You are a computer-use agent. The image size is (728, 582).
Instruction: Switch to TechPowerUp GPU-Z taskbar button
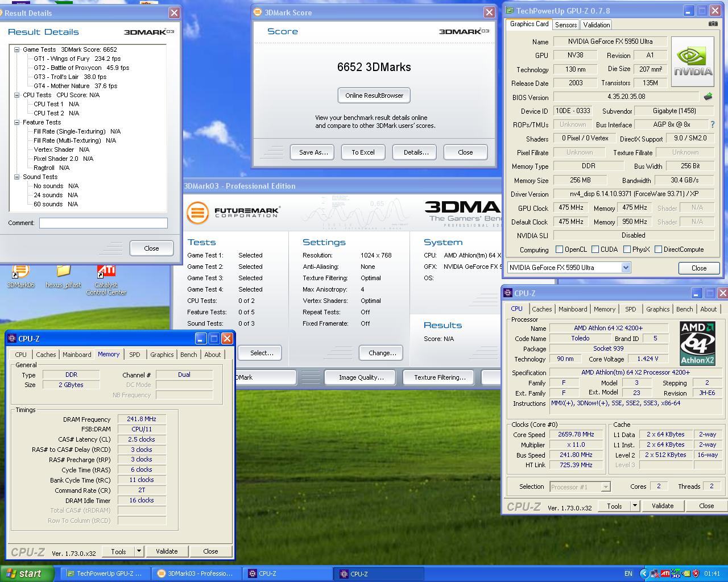[x=105, y=573]
